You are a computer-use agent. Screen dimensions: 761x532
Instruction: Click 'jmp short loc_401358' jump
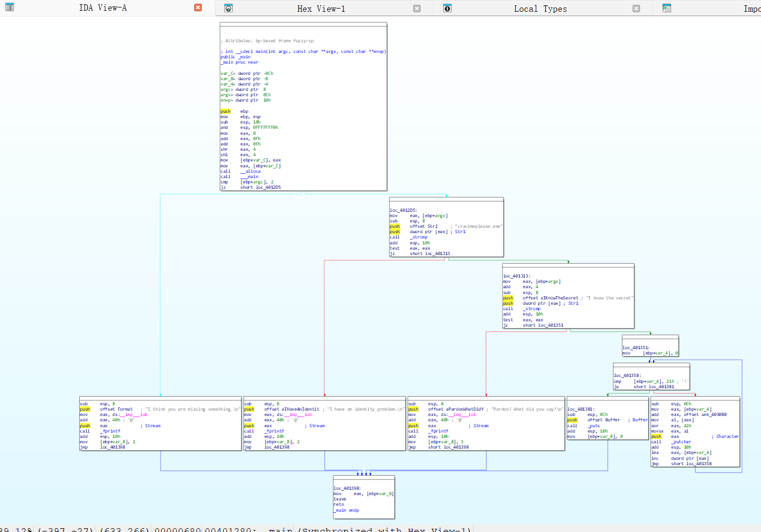tap(681, 464)
